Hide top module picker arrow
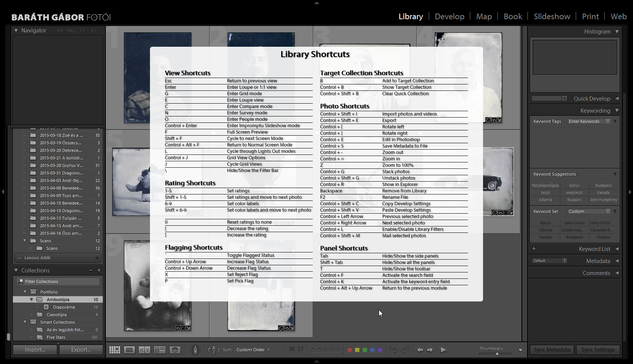The height and width of the screenshot is (364, 633). tap(316, 3)
